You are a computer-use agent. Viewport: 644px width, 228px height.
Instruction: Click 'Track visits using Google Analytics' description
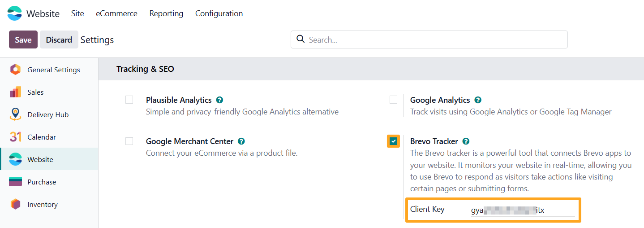pos(511,112)
